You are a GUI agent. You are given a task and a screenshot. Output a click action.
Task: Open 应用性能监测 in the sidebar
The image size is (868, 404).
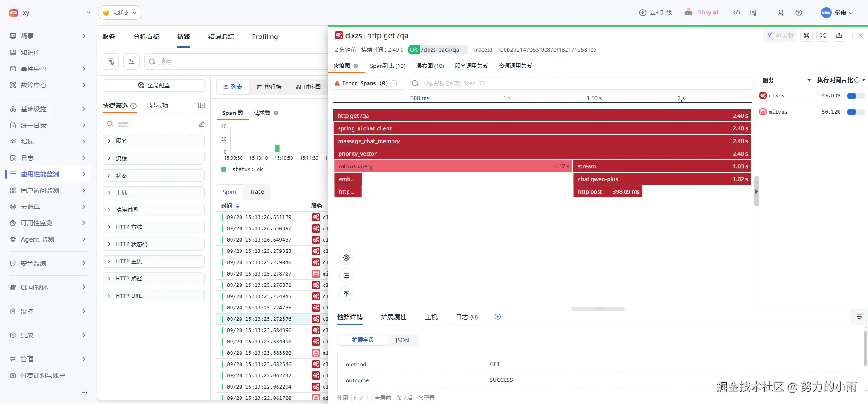click(48, 174)
